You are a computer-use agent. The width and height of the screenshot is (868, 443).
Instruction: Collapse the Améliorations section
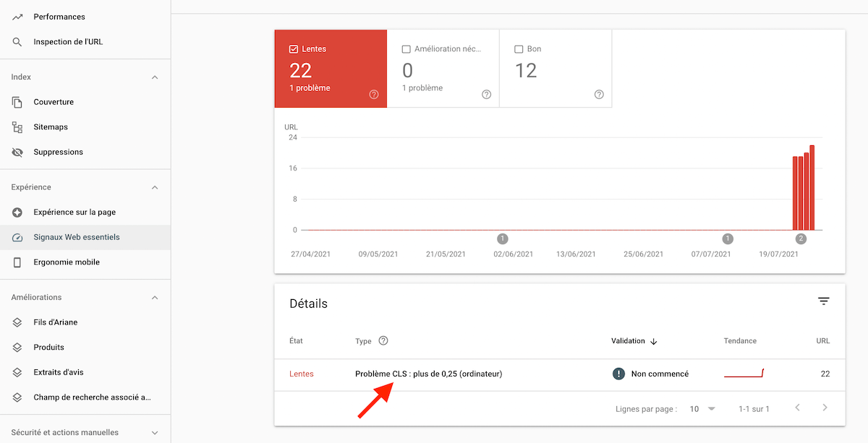155,297
